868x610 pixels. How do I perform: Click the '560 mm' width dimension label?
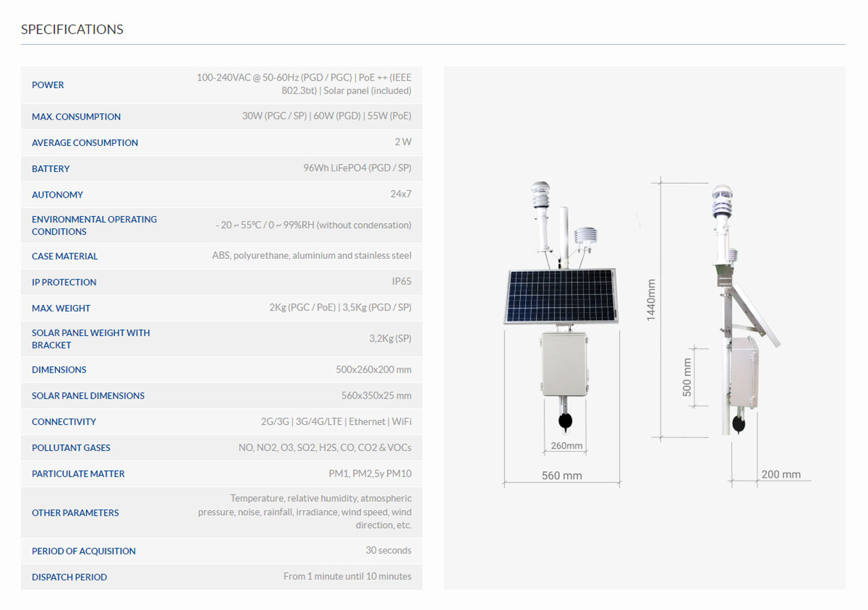click(x=561, y=476)
